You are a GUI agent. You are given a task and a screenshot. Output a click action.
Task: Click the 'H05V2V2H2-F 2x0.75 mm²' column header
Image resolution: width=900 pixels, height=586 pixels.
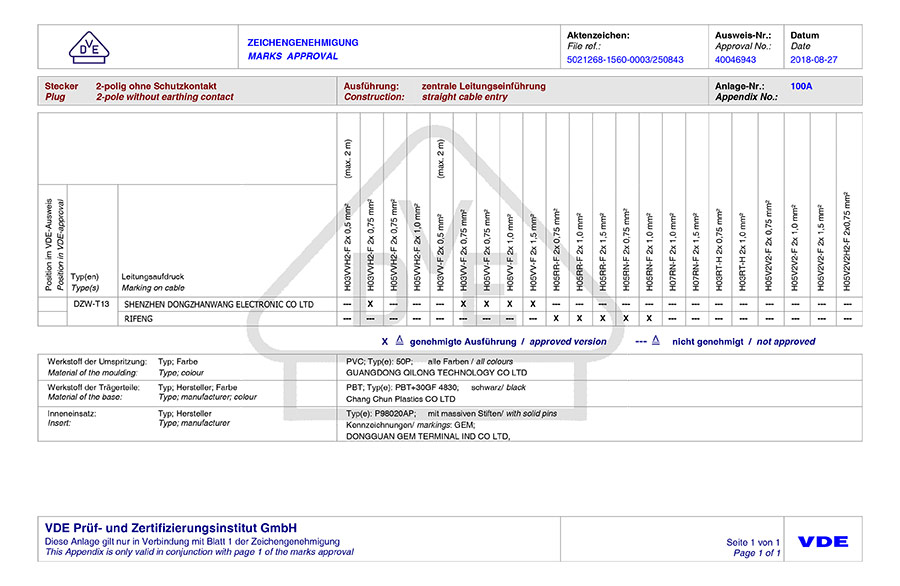pyautogui.click(x=846, y=240)
